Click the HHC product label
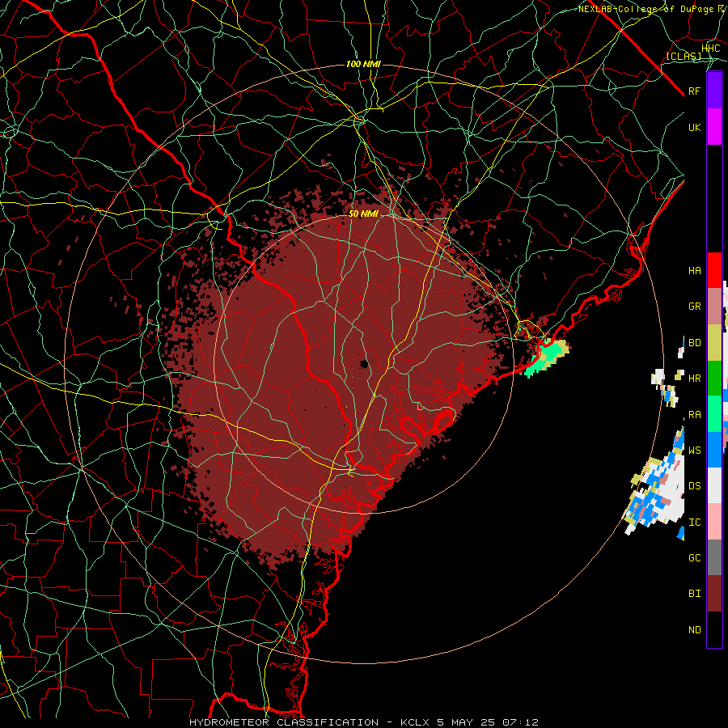Screen dimensions: 728x728 (x=711, y=49)
